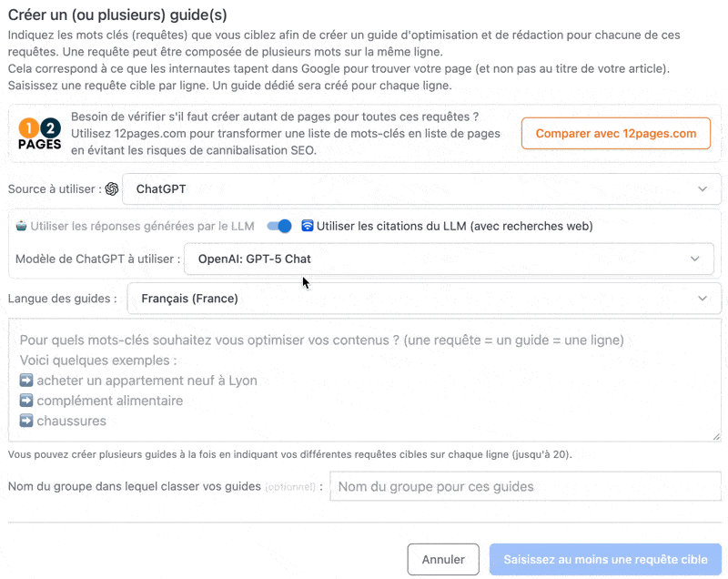The width and height of the screenshot is (728, 579).
Task: Click the disabled 'Saisissez au moins une requête cible' button
Action: click(x=604, y=559)
